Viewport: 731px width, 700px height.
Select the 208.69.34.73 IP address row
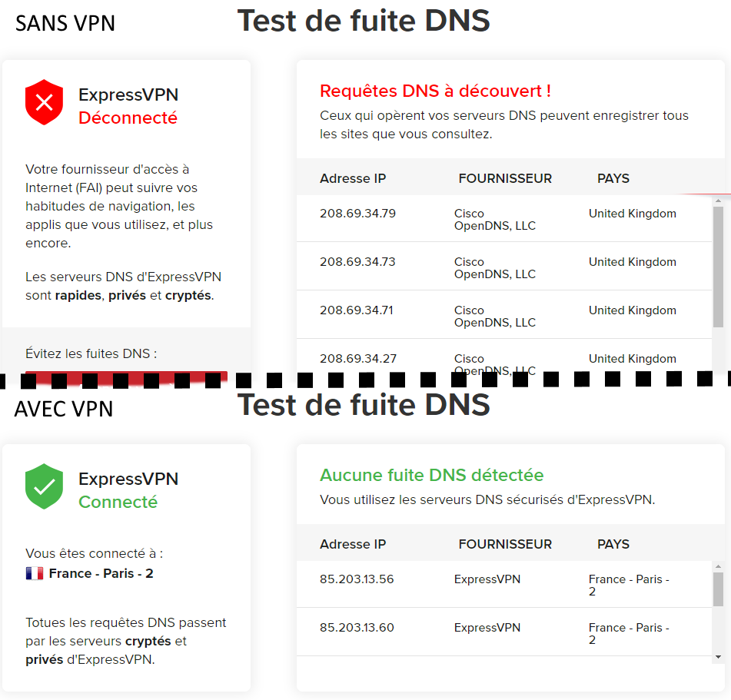click(504, 267)
